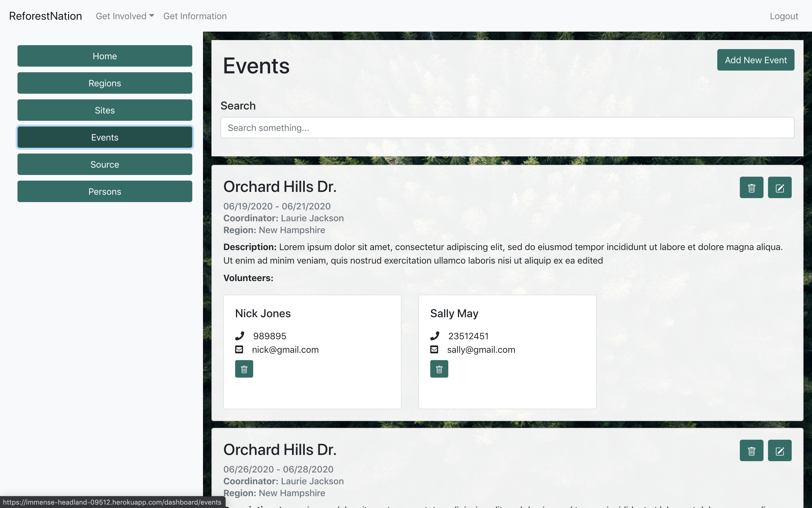Expand the Get Involved dropdown

pos(125,16)
